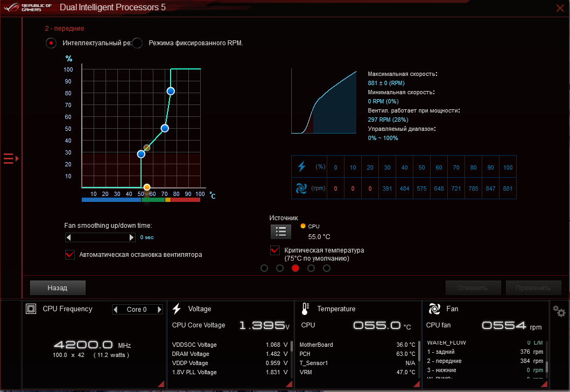Click the VDDP Voltage row
The image size is (570, 392).
coord(230,363)
